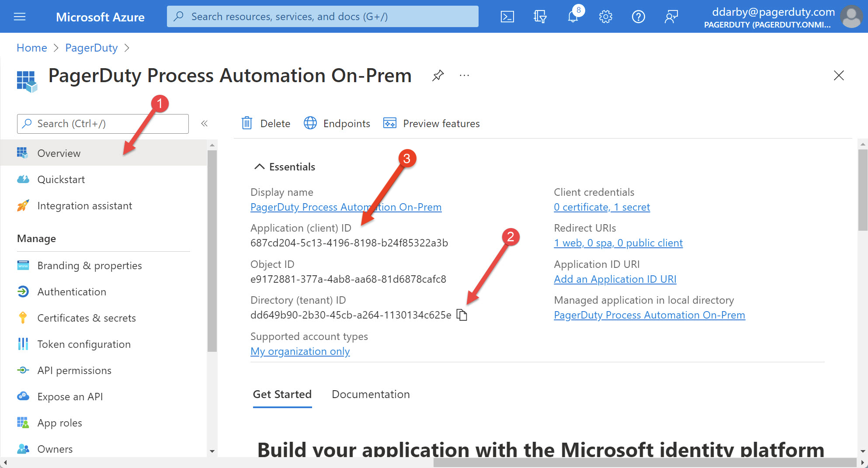
Task: Click Delete in the command bar
Action: pos(266,123)
